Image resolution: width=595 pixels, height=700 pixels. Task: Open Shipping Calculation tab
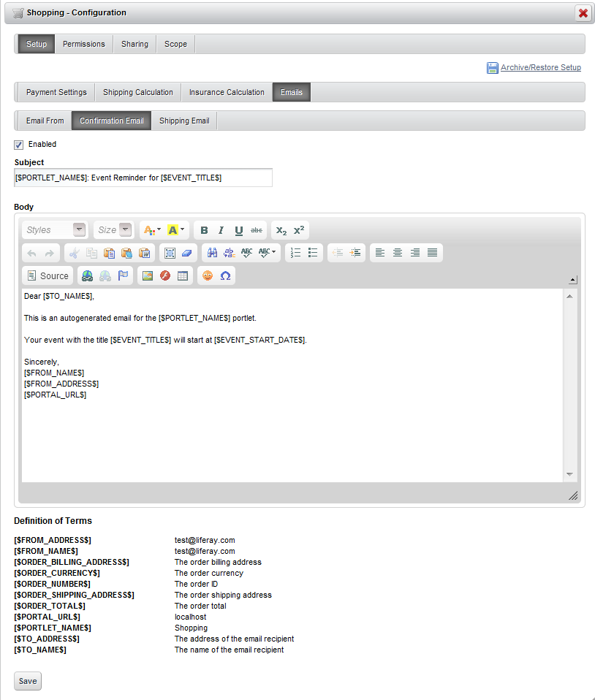pyautogui.click(x=138, y=92)
